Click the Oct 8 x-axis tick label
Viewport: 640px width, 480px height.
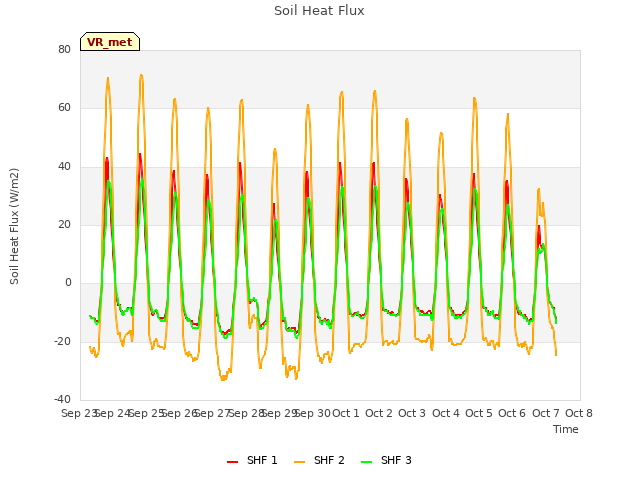(579, 413)
